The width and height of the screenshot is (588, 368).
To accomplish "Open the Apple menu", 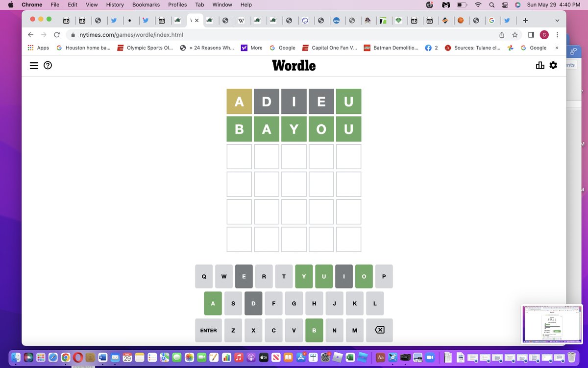I will (x=10, y=5).
